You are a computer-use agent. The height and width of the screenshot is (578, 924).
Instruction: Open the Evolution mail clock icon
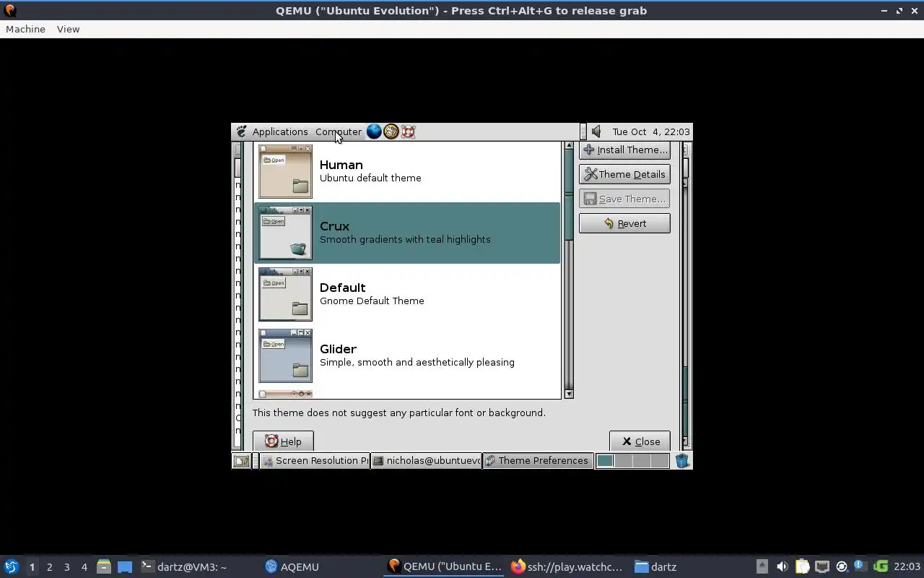391,131
